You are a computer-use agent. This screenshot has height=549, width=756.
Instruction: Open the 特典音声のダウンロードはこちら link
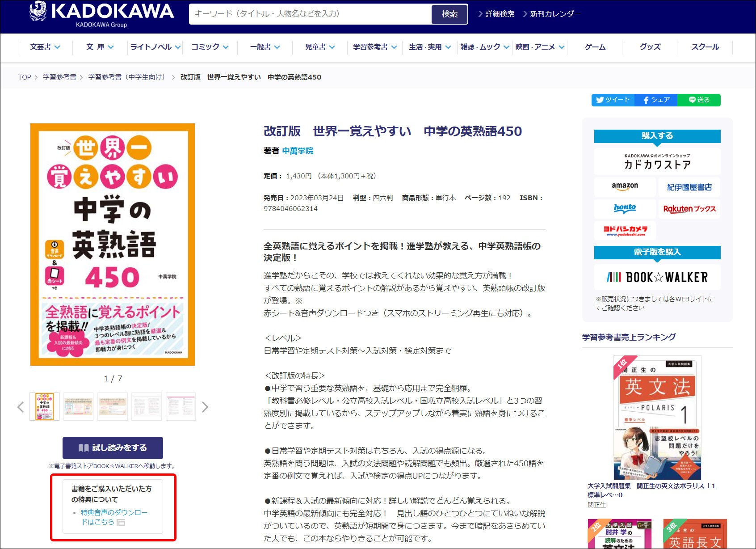pos(114,517)
